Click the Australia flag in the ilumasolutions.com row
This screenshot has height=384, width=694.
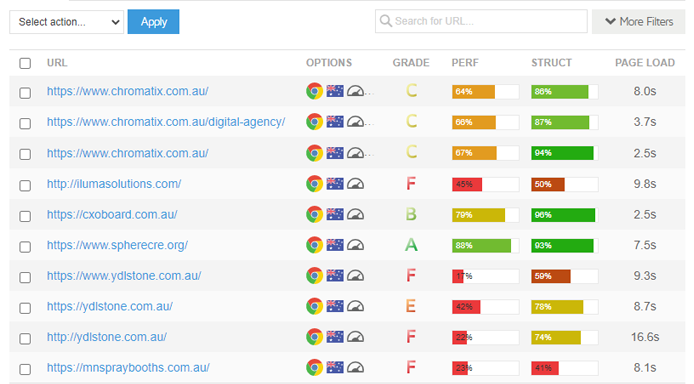pos(335,183)
